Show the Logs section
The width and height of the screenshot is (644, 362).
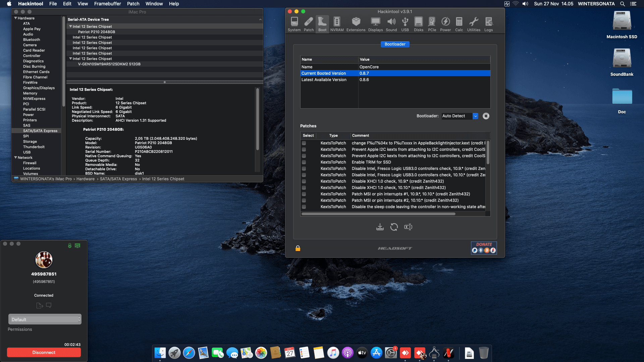click(x=488, y=24)
